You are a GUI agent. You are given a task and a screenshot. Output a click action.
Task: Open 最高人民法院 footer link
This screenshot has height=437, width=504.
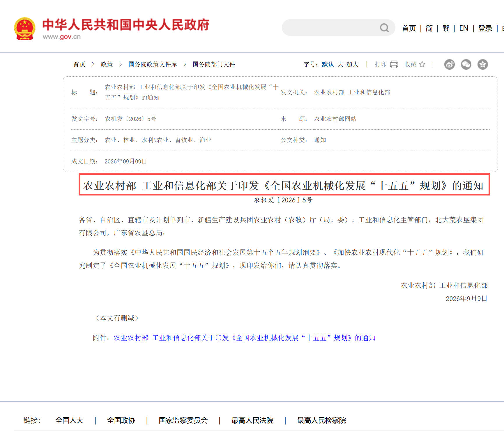coord(252,420)
